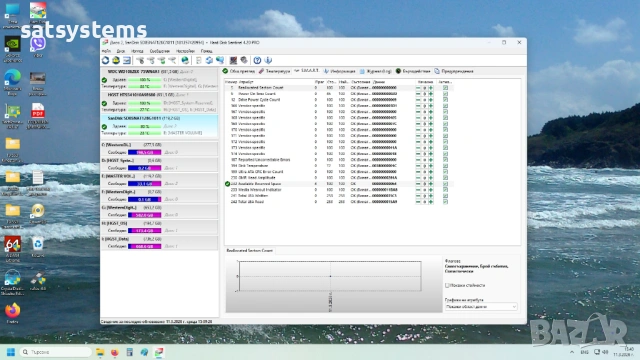Switch to the Performance (Бързодействие) tab
Screen dimensions: 640x360
point(413,71)
